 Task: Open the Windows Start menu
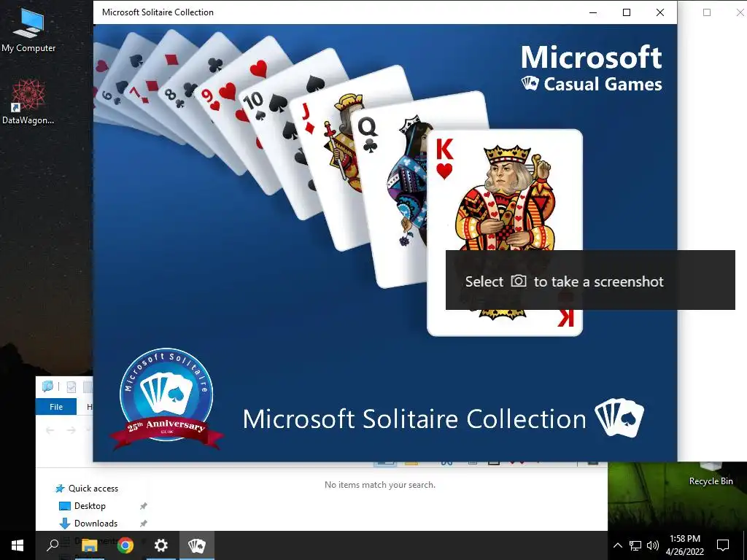18,545
